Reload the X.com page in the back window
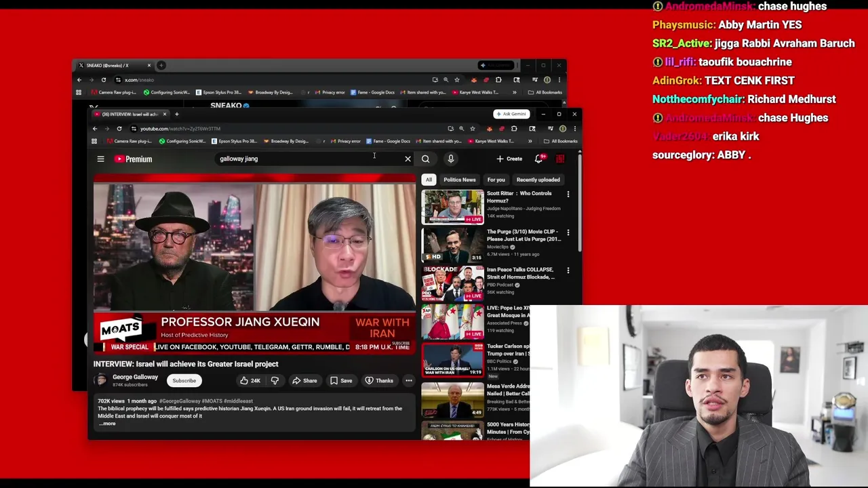 [103, 79]
